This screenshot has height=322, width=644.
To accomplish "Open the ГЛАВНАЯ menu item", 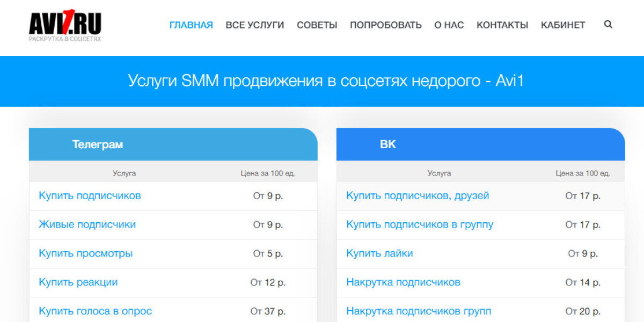I will pos(191,25).
